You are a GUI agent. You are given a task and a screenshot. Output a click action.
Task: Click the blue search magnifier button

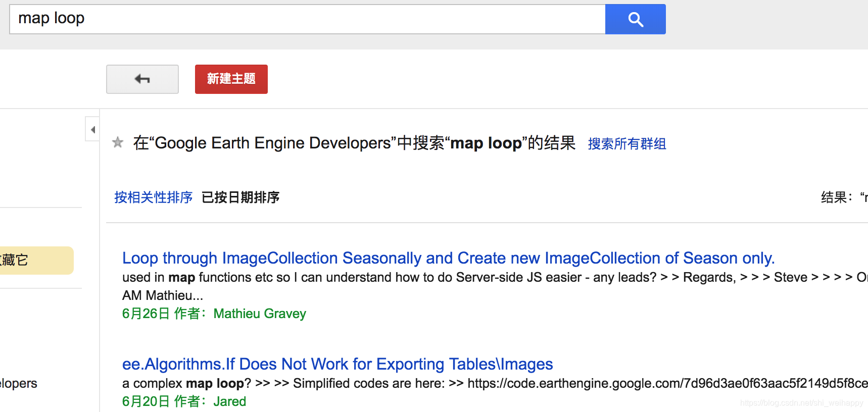(635, 19)
